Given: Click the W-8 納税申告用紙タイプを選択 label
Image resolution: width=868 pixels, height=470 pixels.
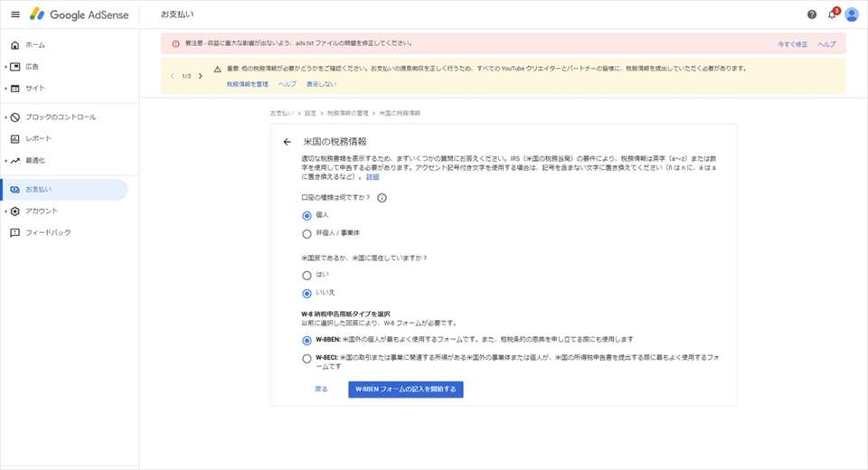Looking at the screenshot, I should tap(345, 314).
